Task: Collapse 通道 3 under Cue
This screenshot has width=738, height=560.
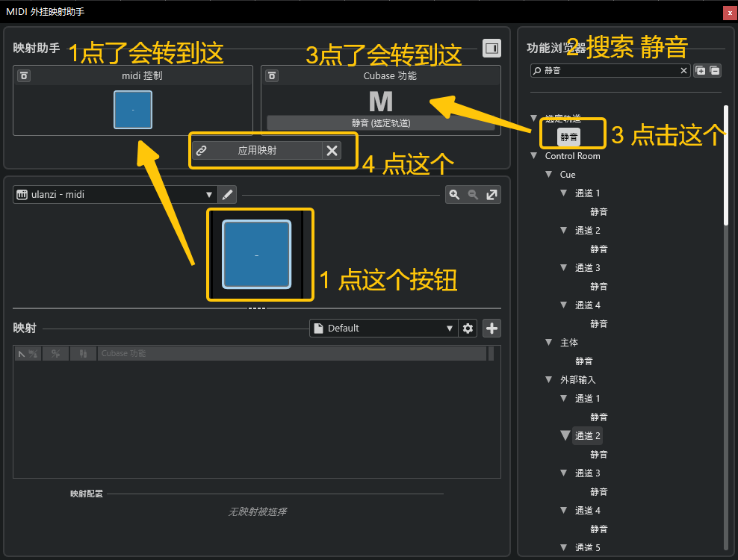Action: pos(564,267)
